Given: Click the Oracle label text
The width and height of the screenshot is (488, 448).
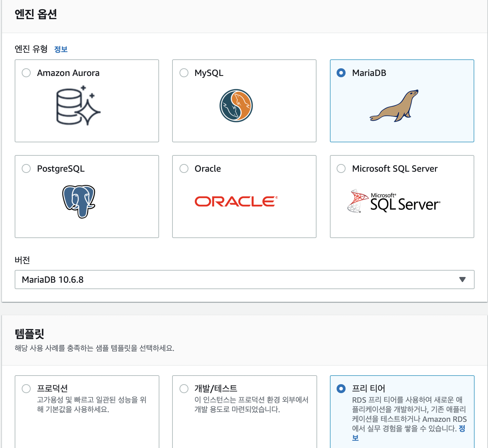Looking at the screenshot, I should 208,169.
